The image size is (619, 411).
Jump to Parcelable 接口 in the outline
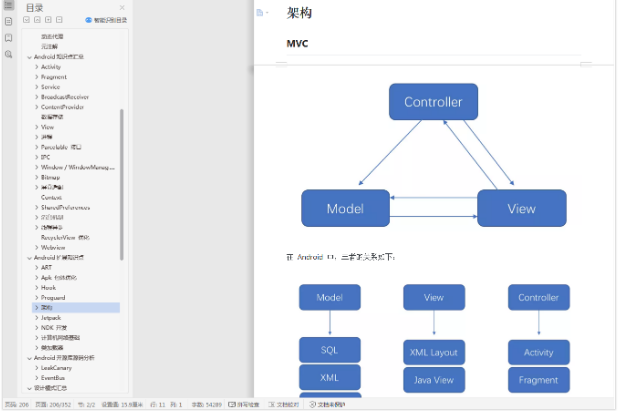[61, 147]
